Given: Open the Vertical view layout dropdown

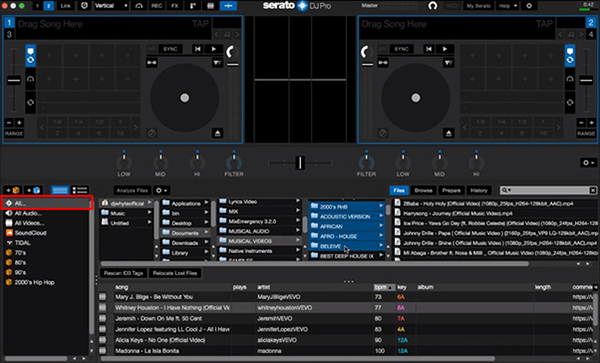Looking at the screenshot, I should click(111, 6).
